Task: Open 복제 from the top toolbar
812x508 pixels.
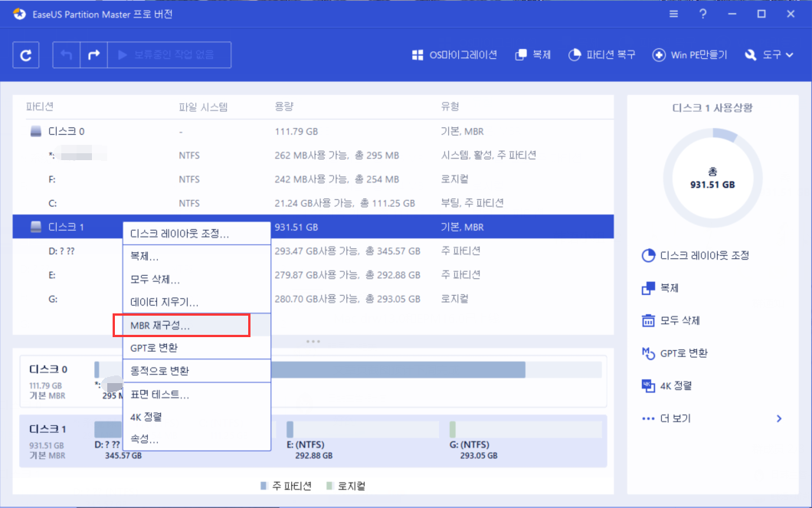Action: 532,54
